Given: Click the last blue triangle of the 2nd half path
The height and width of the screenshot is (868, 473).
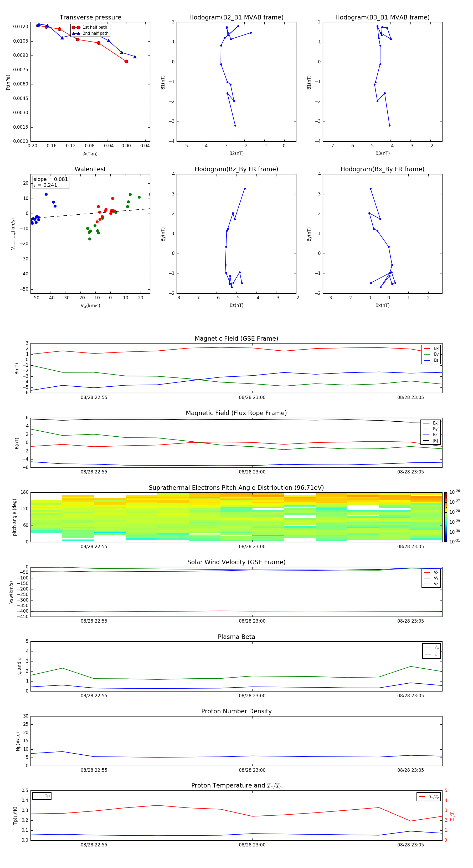Looking at the screenshot, I should point(135,57).
